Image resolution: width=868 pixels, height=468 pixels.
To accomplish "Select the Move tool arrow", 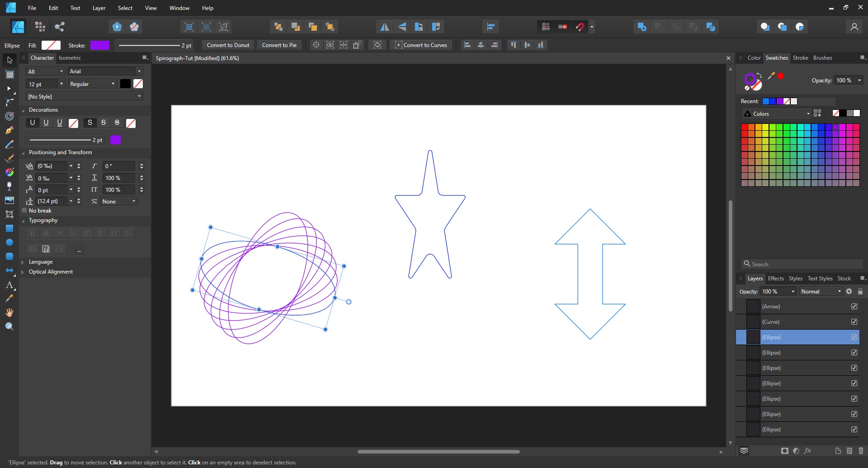I will coord(9,60).
